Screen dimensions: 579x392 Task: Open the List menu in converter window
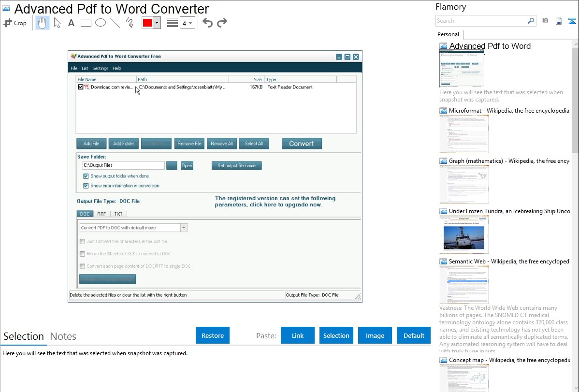(85, 68)
